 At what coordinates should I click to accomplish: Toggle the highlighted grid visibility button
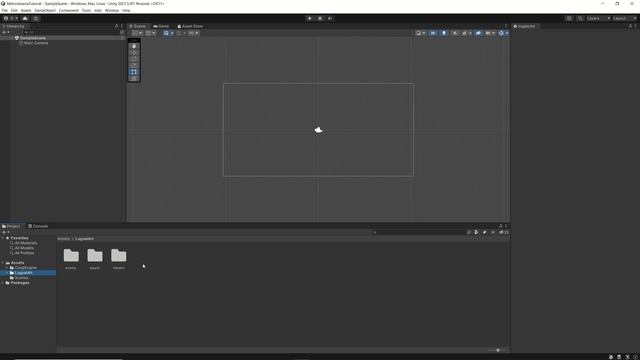click(166, 33)
